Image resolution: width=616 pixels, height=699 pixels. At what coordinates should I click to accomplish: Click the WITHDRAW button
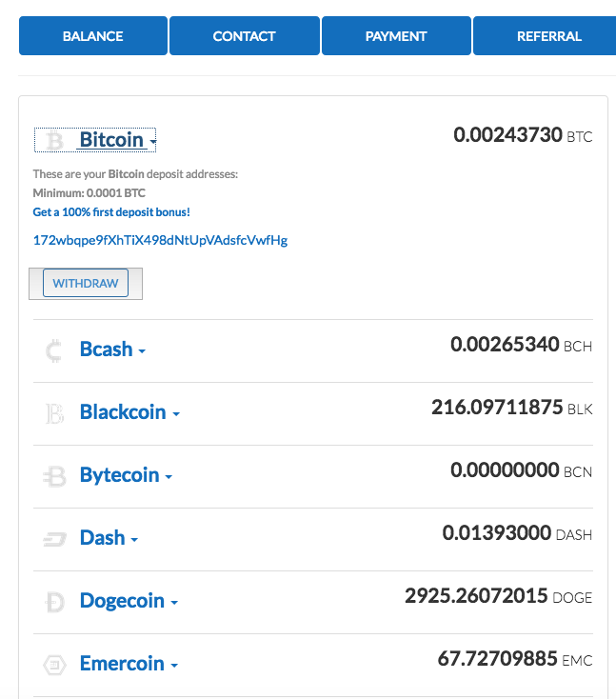click(x=86, y=283)
